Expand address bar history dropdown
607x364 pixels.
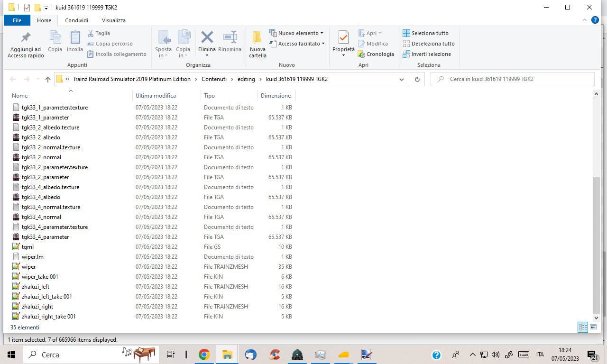click(x=402, y=79)
